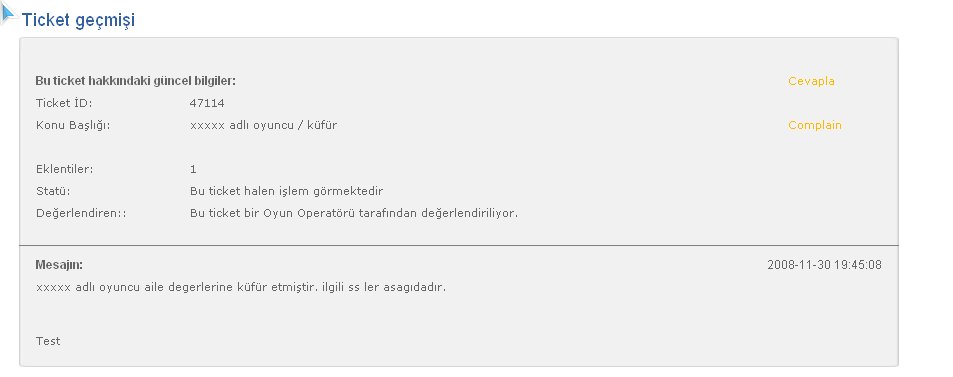The height and width of the screenshot is (377, 953).
Task: Click the timestamp 2008-11-30 19:45:08
Action: coord(824,265)
